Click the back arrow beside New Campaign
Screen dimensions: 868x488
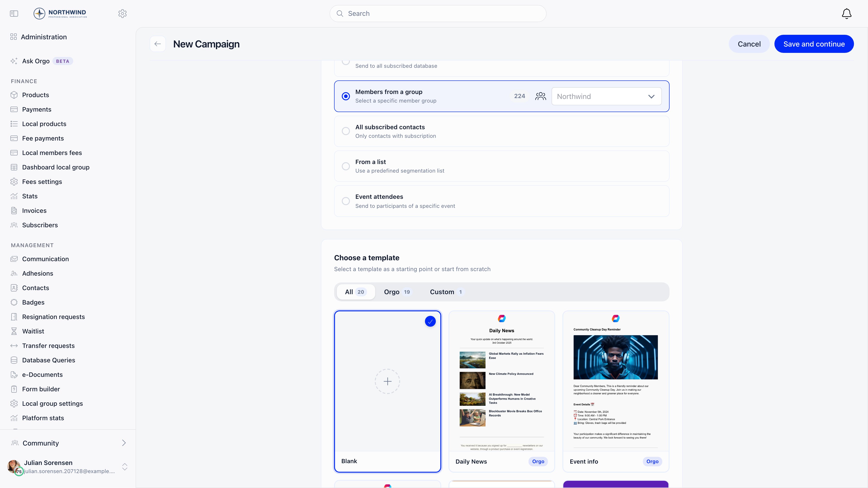pos(157,44)
